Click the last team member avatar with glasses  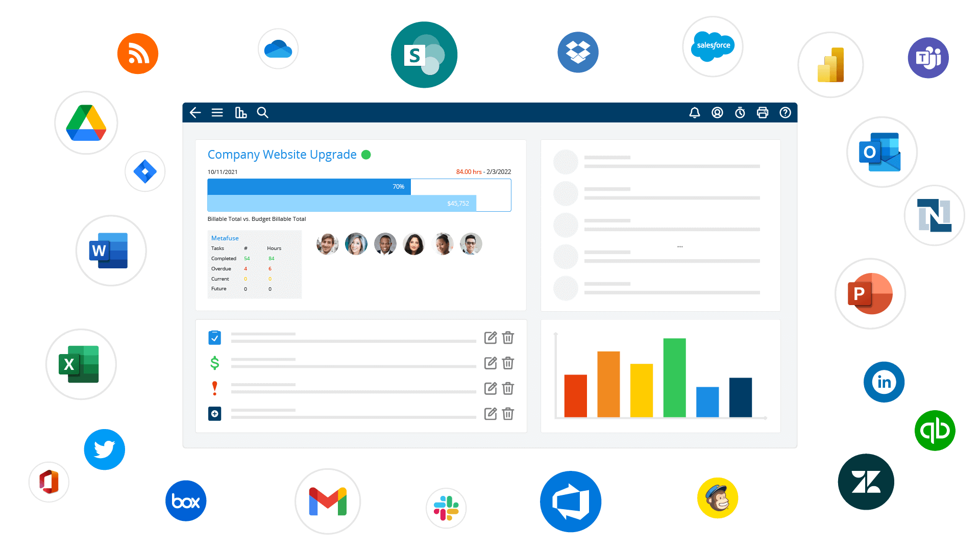[x=471, y=244]
